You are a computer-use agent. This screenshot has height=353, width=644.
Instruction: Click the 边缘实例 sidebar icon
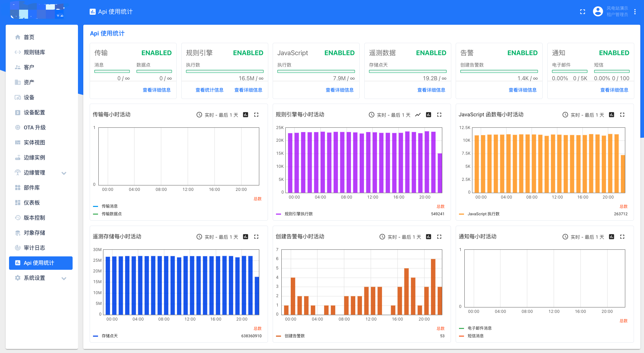tap(18, 157)
